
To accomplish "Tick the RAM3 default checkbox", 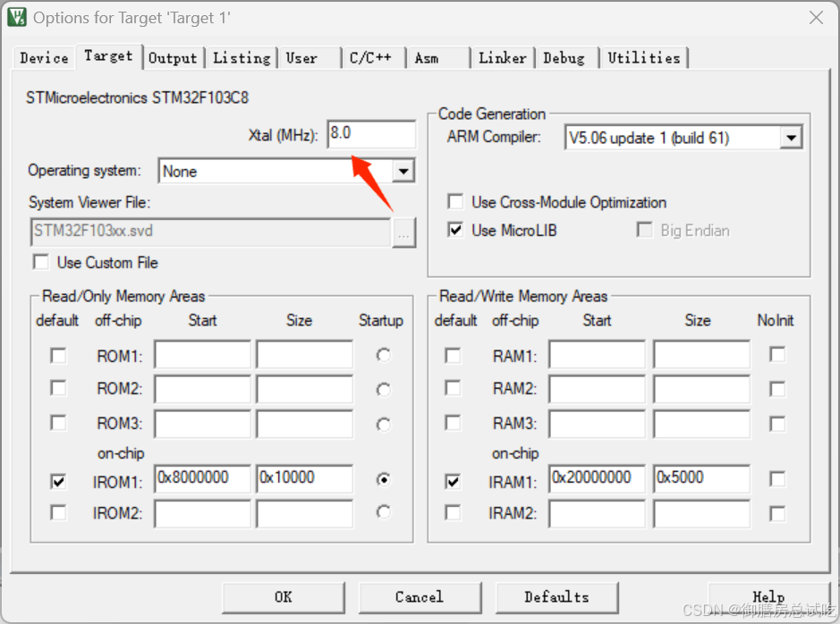I will point(453,423).
